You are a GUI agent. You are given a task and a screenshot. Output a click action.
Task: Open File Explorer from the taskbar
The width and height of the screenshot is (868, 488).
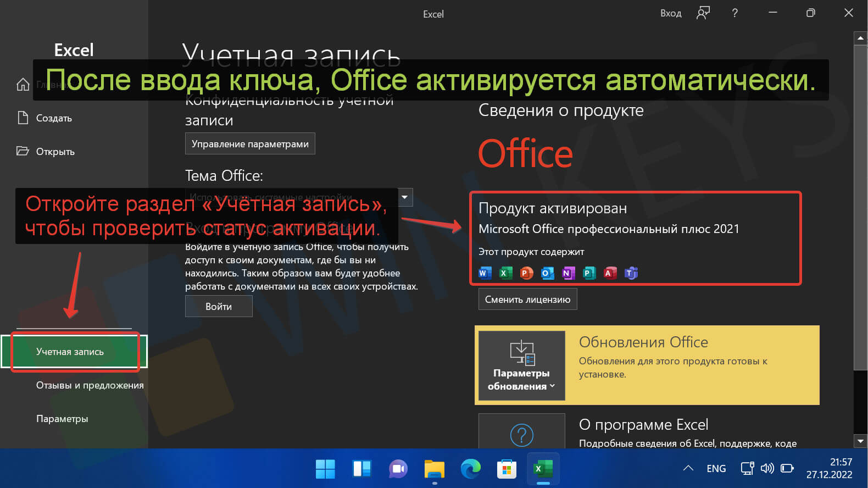434,469
